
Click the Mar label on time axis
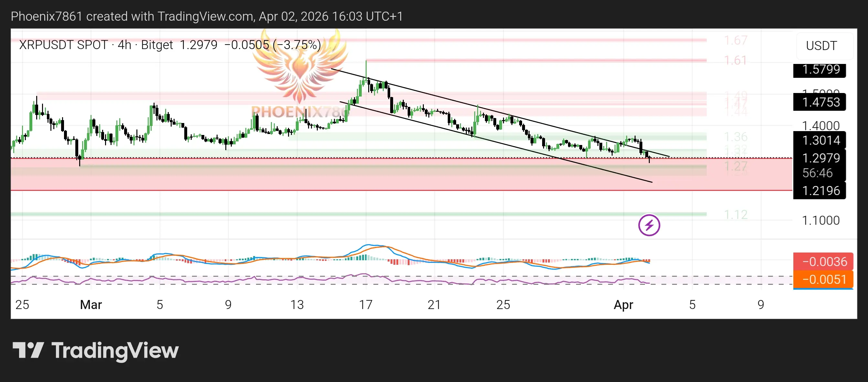click(x=91, y=305)
